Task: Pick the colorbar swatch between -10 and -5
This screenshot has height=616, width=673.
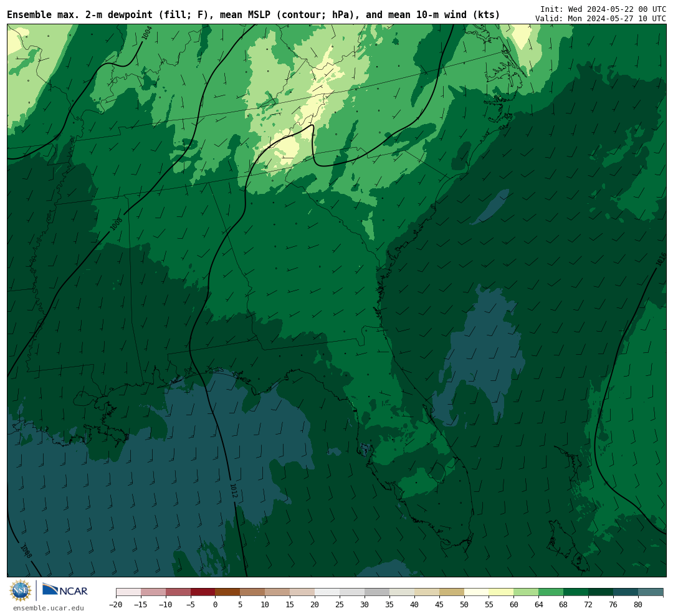Action: (178, 592)
